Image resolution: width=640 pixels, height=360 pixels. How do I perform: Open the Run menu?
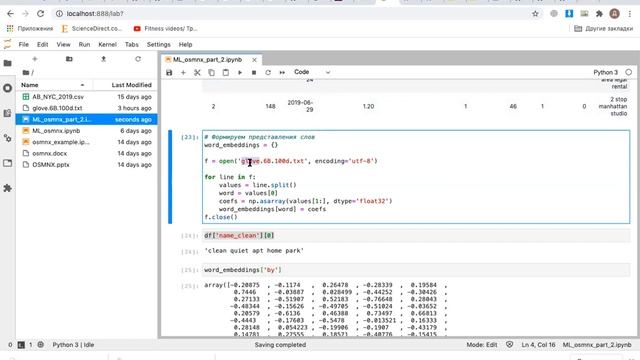[84, 44]
